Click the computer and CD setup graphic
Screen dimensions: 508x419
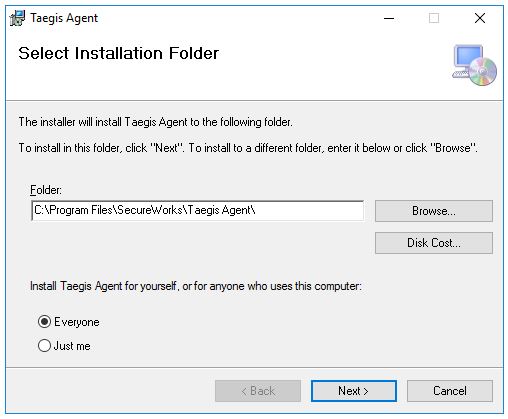[474, 65]
